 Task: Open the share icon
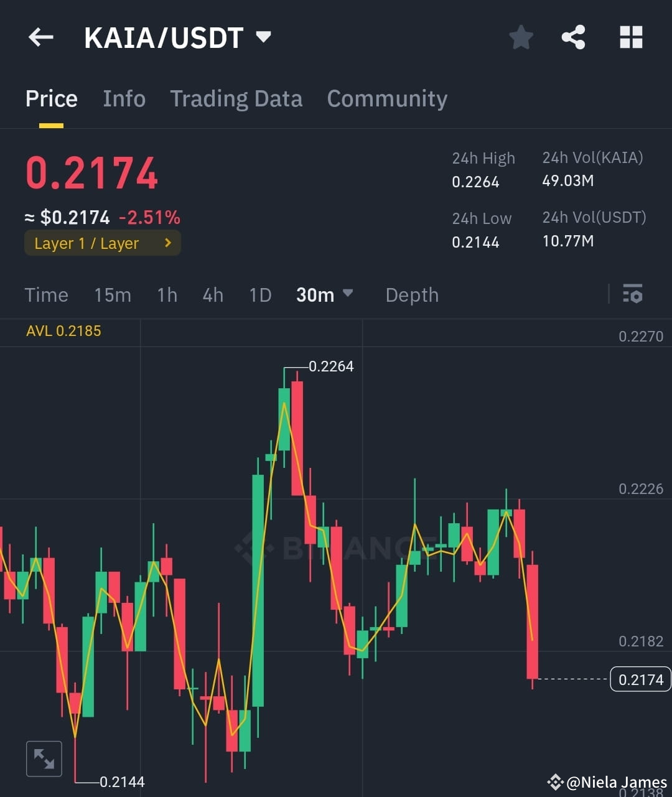[573, 37]
